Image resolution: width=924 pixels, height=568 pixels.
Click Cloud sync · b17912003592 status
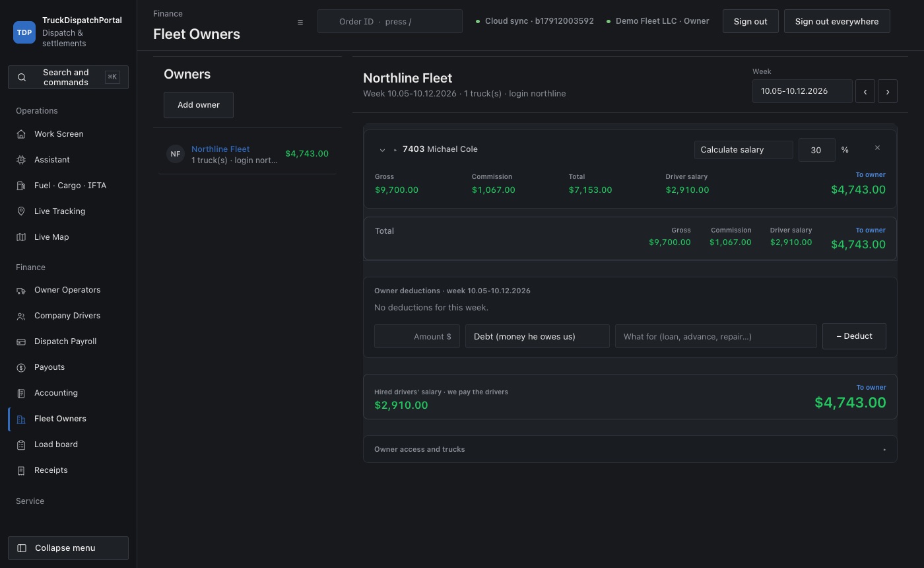click(x=535, y=21)
